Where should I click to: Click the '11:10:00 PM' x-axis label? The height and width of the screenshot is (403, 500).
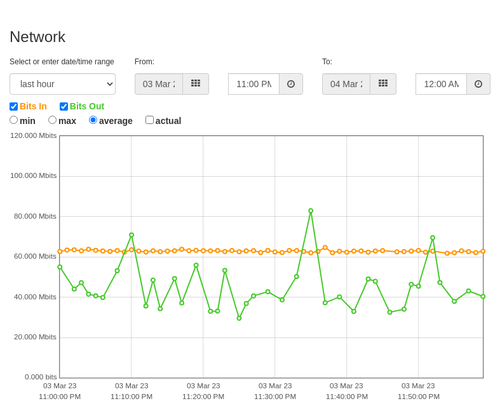pos(131,397)
